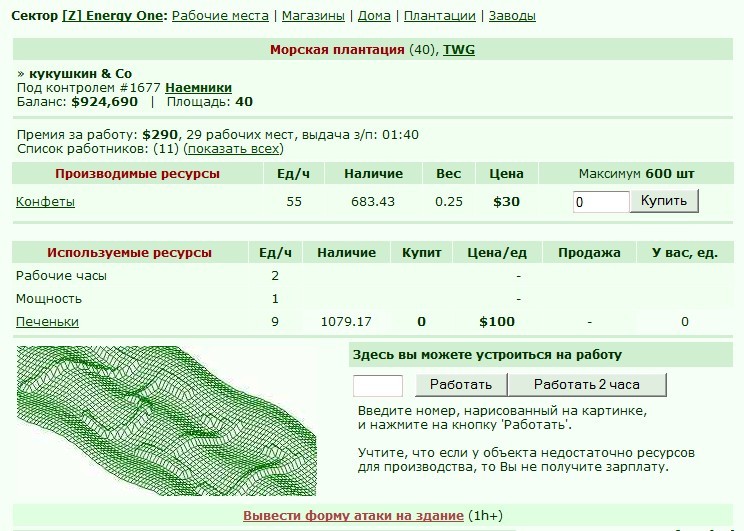Open Вывести форму атаки на здание link
The image size is (744, 531).
(353, 515)
